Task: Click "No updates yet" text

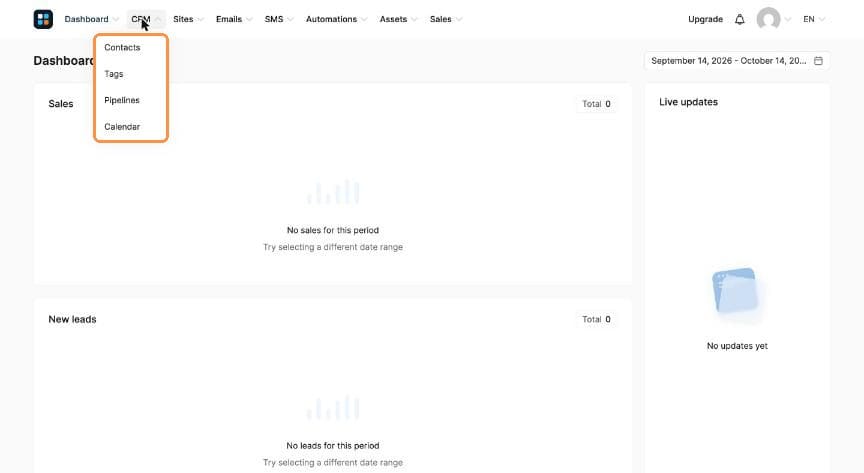Action: coord(737,346)
